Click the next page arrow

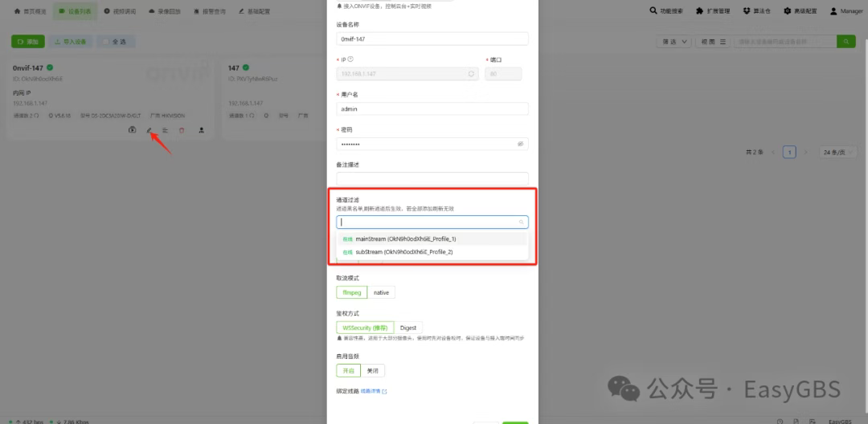[x=805, y=152]
